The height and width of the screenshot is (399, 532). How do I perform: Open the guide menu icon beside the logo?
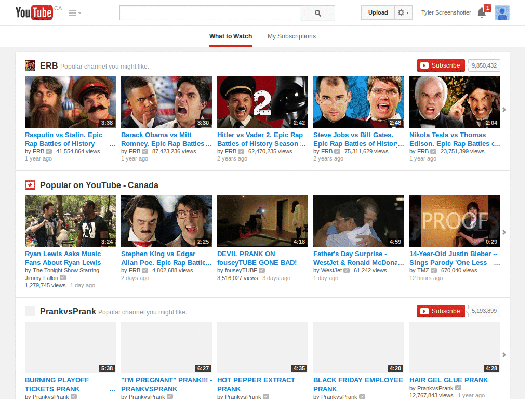tap(73, 12)
